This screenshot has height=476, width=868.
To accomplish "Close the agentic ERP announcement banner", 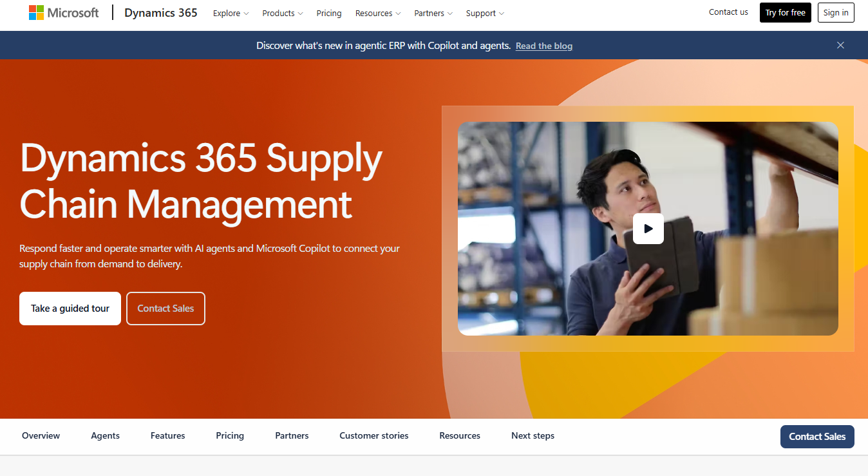I will 840,45.
